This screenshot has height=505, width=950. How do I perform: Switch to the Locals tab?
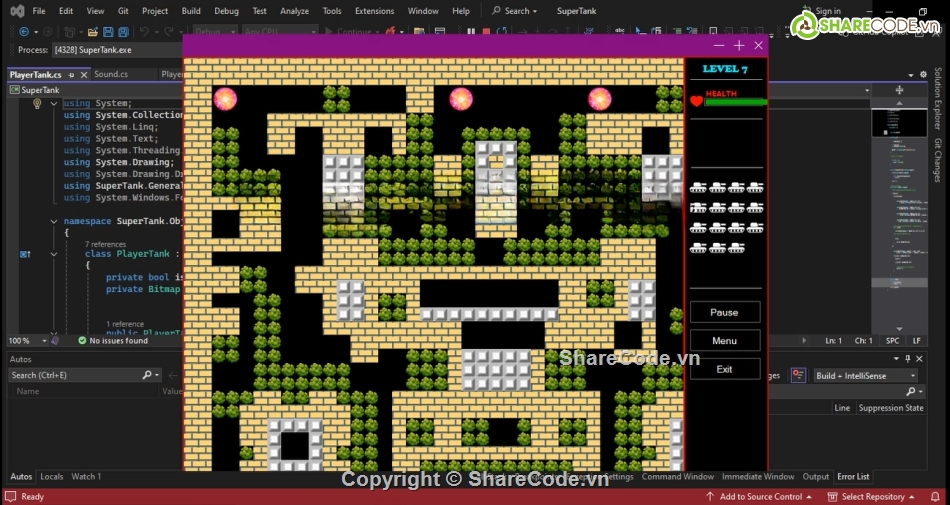[51, 477]
